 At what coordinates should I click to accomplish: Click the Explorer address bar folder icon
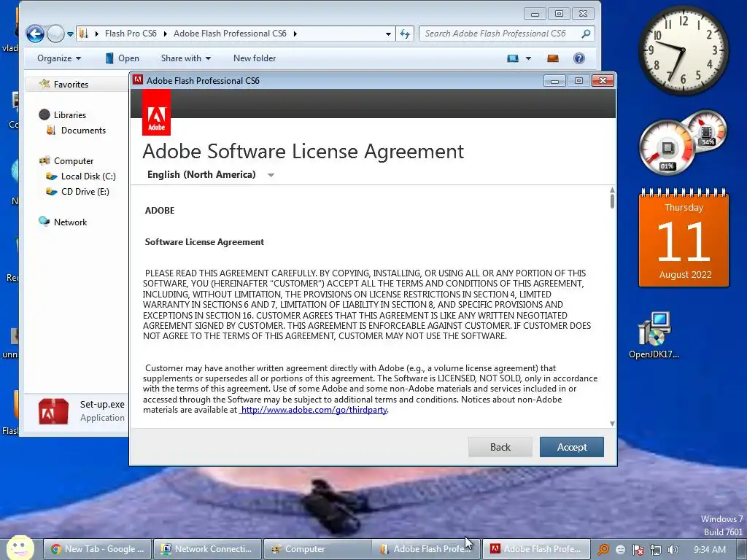click(83, 34)
